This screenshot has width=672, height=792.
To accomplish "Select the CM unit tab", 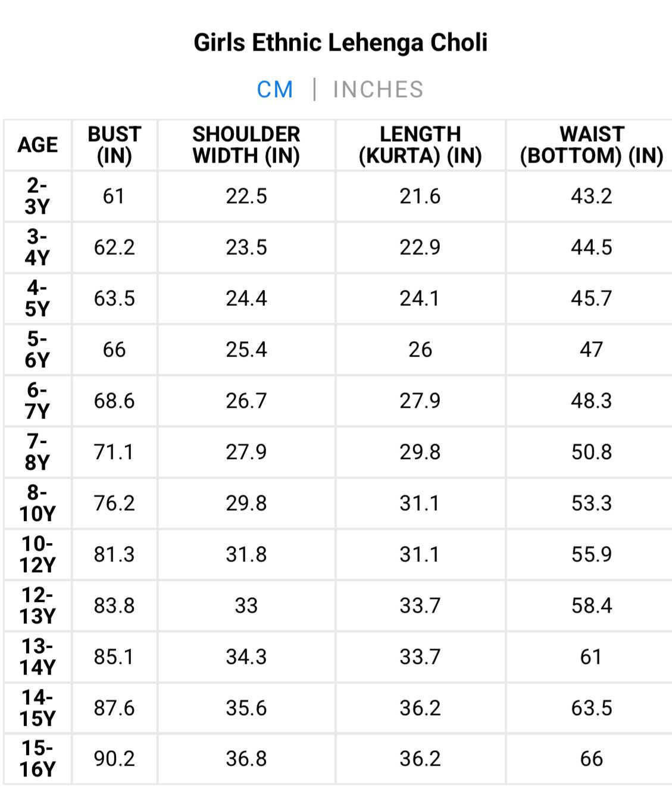I will (275, 89).
